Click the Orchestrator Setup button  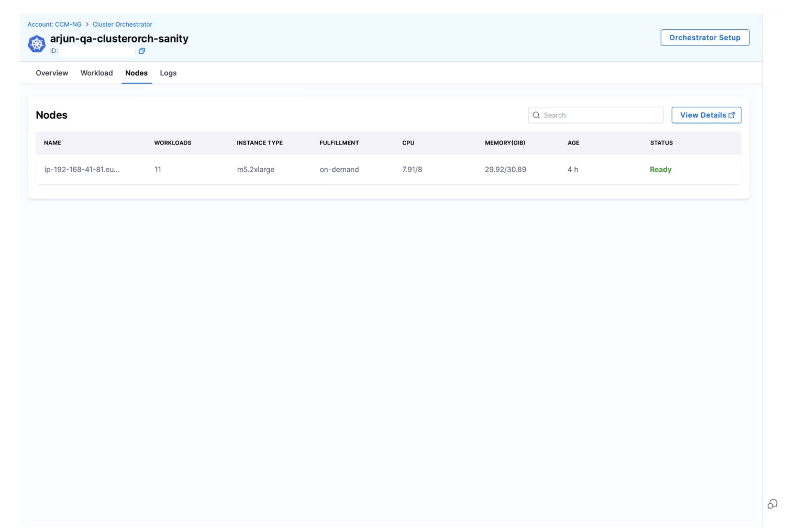(704, 38)
